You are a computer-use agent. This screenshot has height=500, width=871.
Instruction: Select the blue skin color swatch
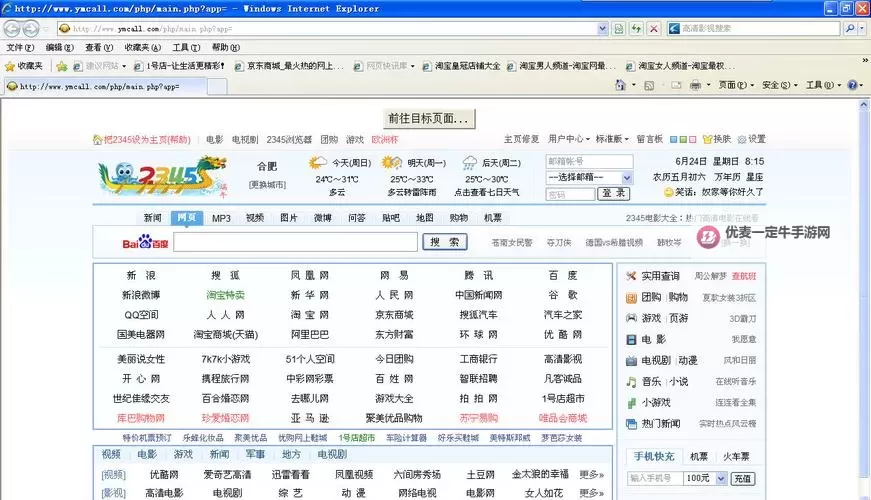pyautogui.click(x=674, y=139)
